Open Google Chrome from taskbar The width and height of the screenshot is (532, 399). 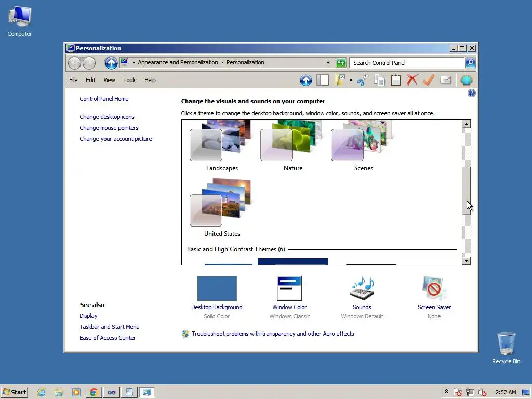coord(94,392)
